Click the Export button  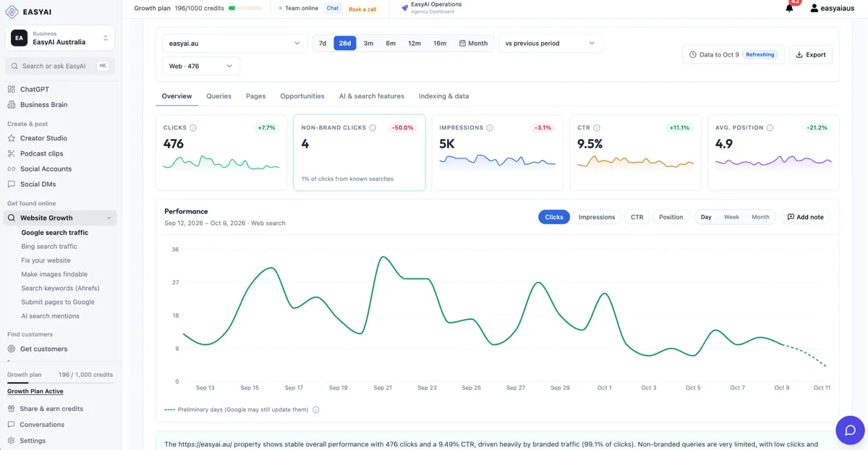pyautogui.click(x=810, y=54)
